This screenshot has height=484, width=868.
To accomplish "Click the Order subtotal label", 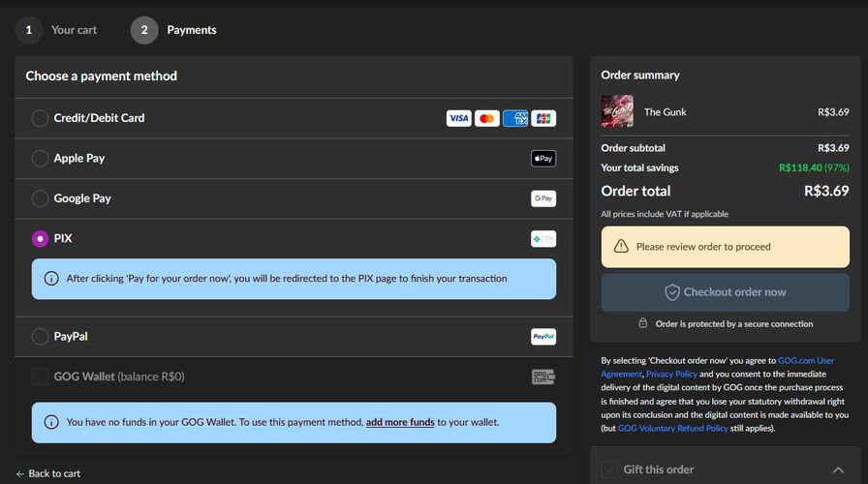I will [634, 148].
